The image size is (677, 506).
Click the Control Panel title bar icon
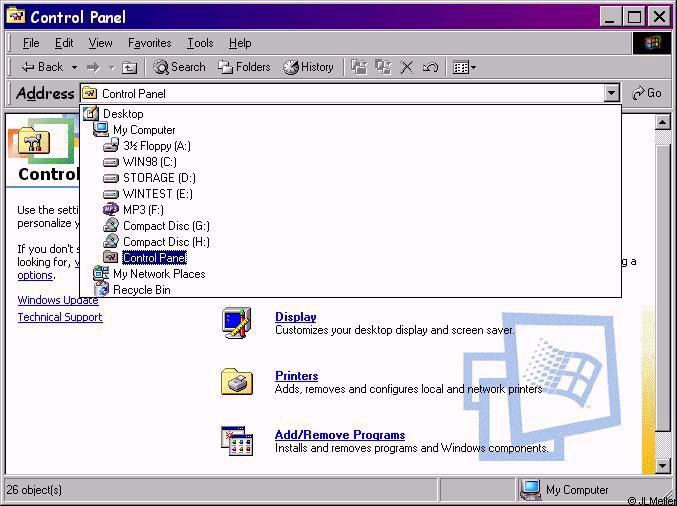pos(16,16)
